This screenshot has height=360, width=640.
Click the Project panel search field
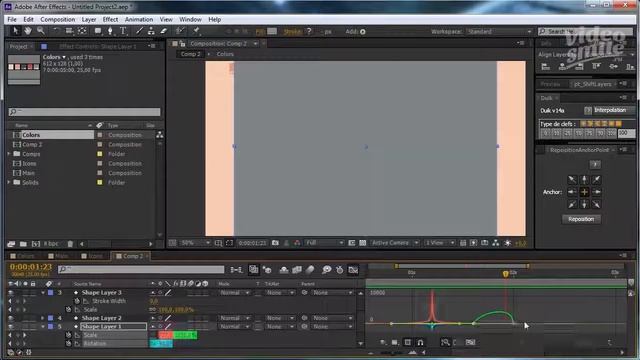[84, 111]
